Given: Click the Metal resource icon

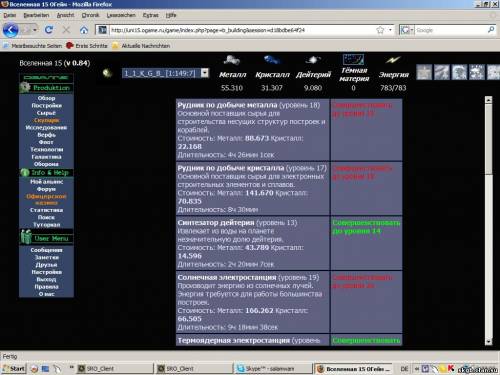Looking at the screenshot, I should click(232, 61).
